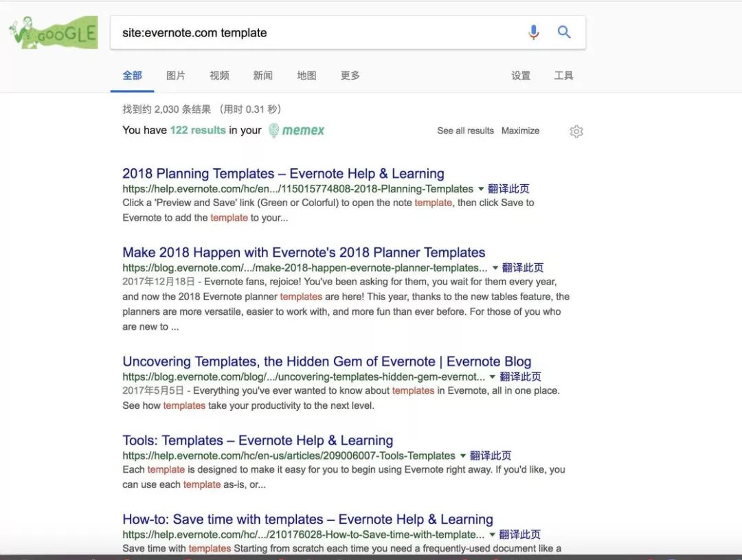
Task: Open the 更多 (More) menu
Action: [x=350, y=76]
